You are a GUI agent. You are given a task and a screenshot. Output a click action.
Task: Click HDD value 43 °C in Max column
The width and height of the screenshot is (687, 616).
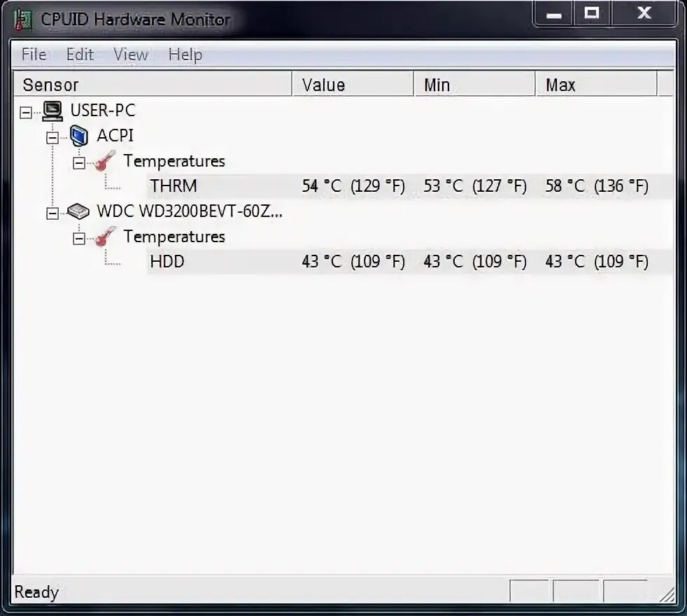pos(597,262)
